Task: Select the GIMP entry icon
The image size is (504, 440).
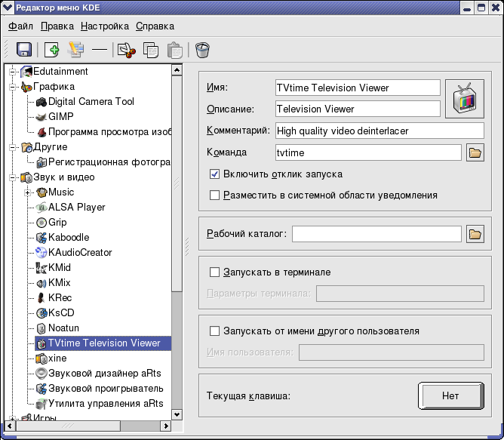Action: point(41,117)
